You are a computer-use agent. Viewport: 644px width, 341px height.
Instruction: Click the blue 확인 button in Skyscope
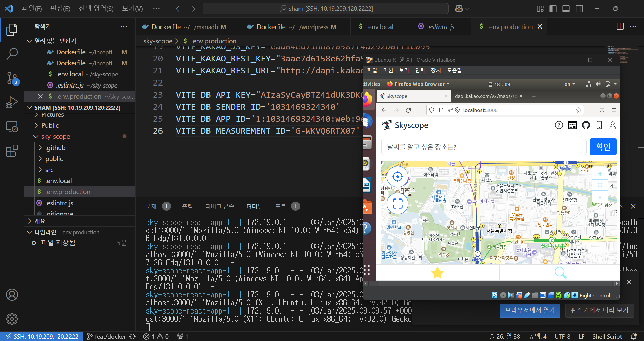click(x=603, y=147)
